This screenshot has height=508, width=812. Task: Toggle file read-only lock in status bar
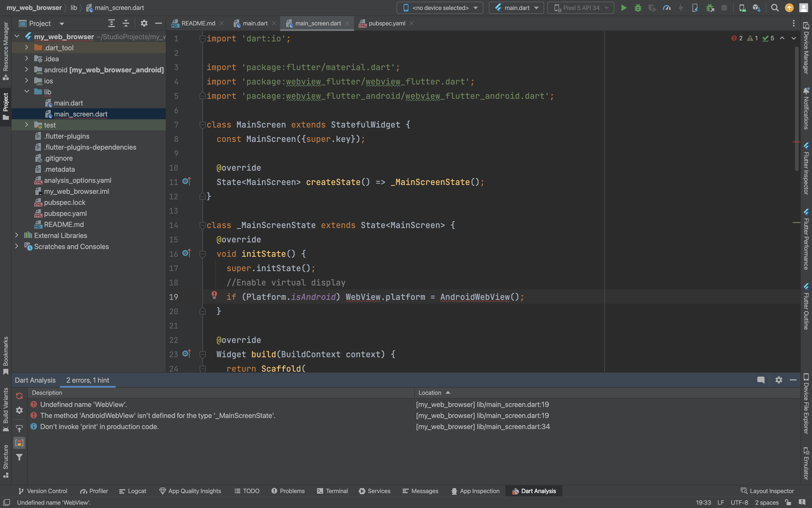pos(788,502)
